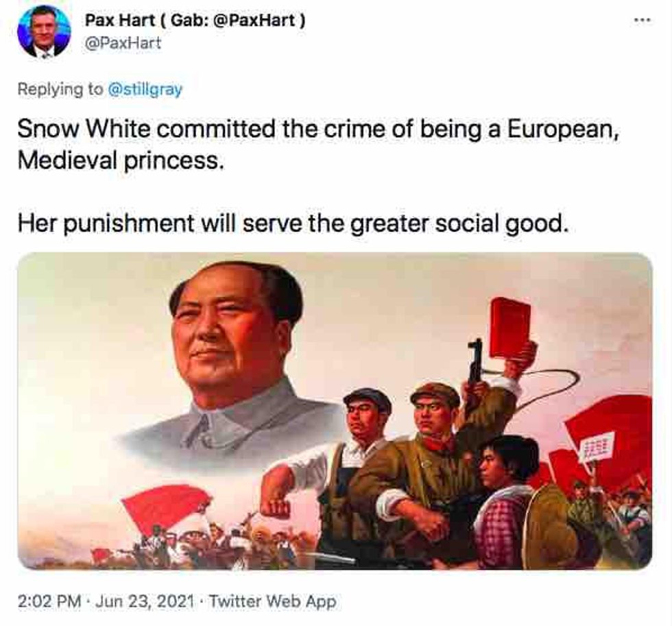
Task: Click the "Her punishment will serve" line
Action: (293, 224)
